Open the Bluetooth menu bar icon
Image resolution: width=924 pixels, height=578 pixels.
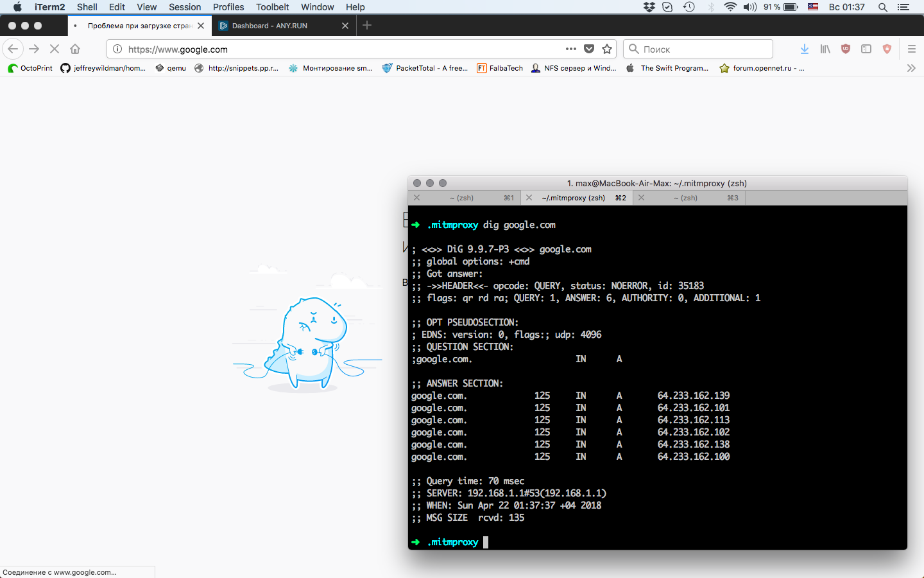[x=711, y=7]
